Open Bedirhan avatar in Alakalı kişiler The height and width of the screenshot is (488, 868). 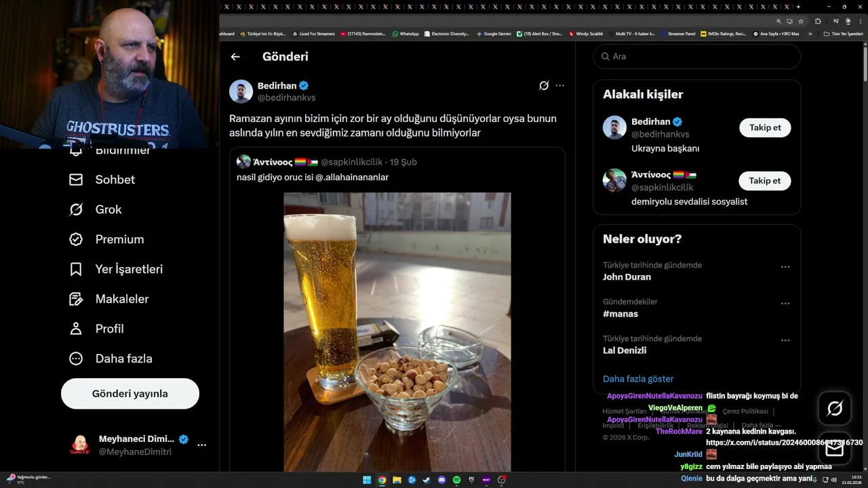point(614,127)
